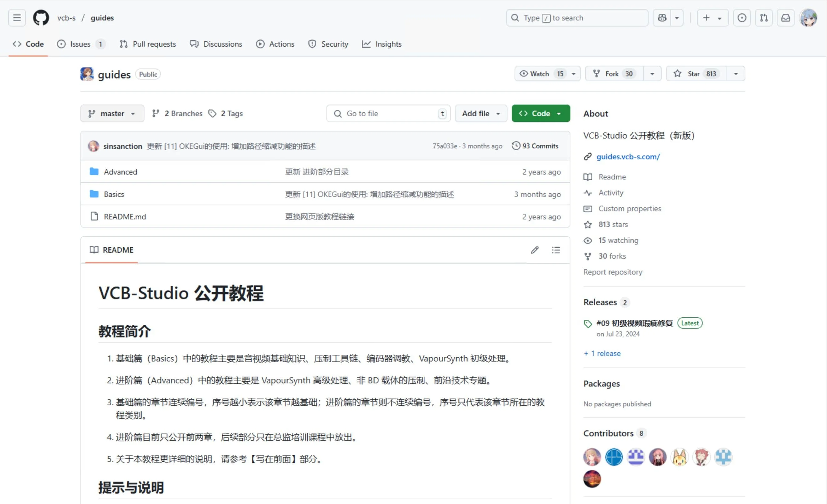
Task: Open star lists dropdown arrow
Action: click(736, 73)
